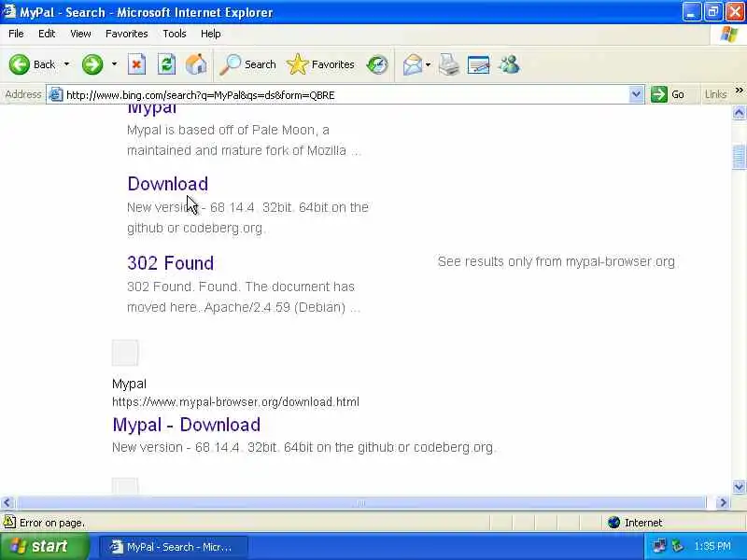The image size is (747, 560).
Task: Open the Favorites menu
Action: [x=127, y=34]
